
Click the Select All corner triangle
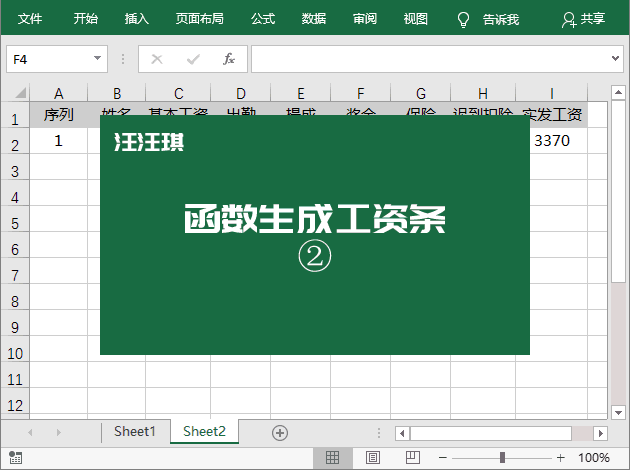[x=20, y=93]
